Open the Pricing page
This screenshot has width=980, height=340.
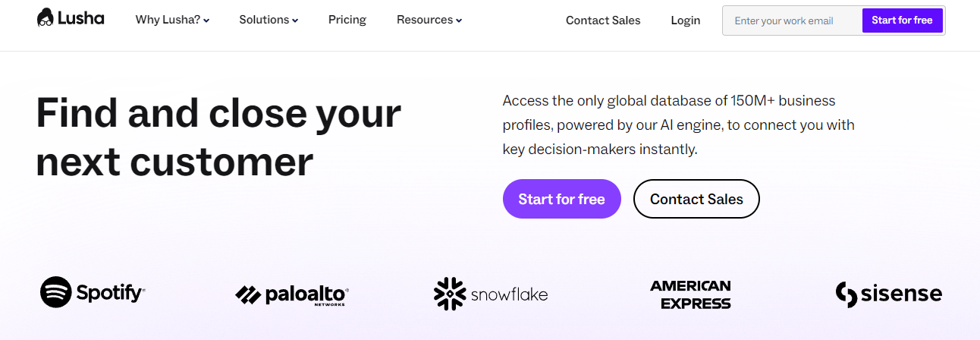pos(347,20)
